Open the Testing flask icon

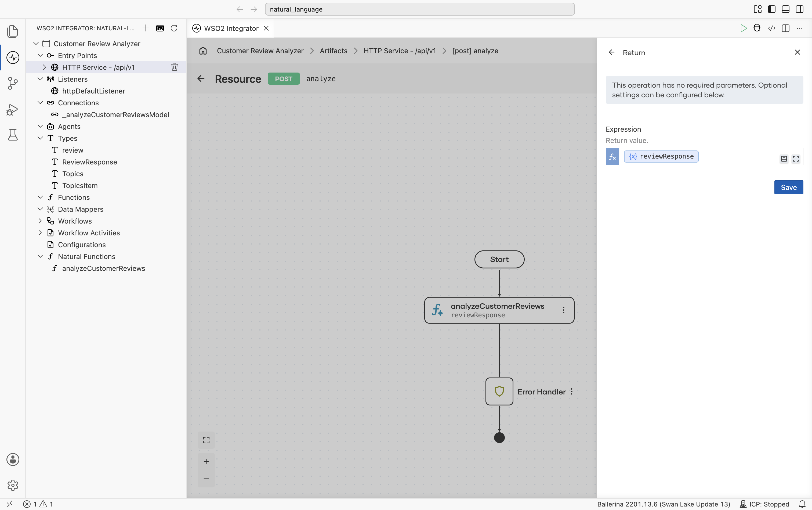pos(13,135)
